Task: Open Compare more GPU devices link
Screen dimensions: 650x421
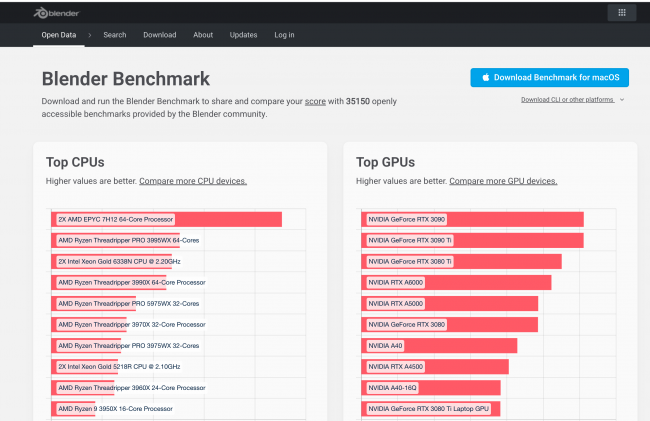Action: (503, 181)
